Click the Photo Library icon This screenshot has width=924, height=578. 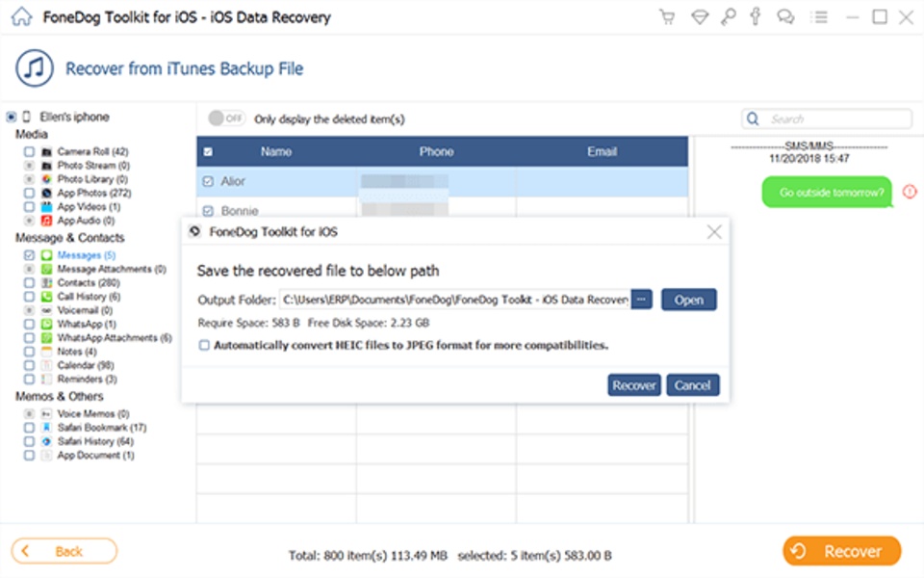(x=46, y=179)
